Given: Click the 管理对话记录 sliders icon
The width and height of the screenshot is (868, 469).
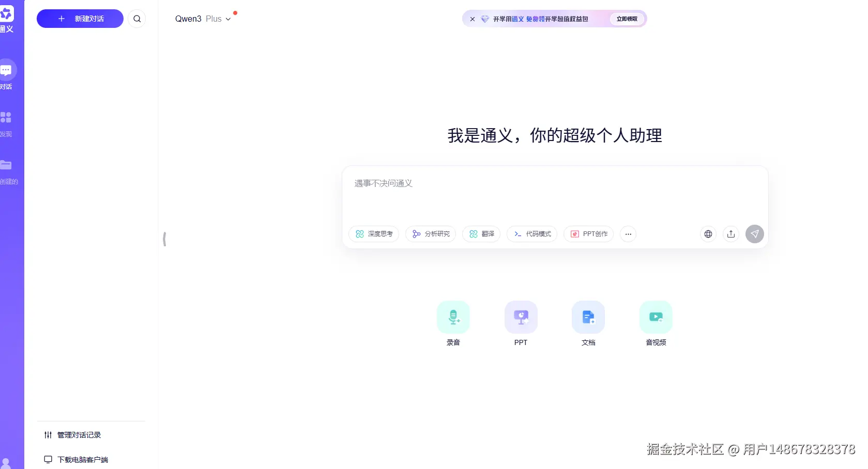Looking at the screenshot, I should [x=48, y=434].
